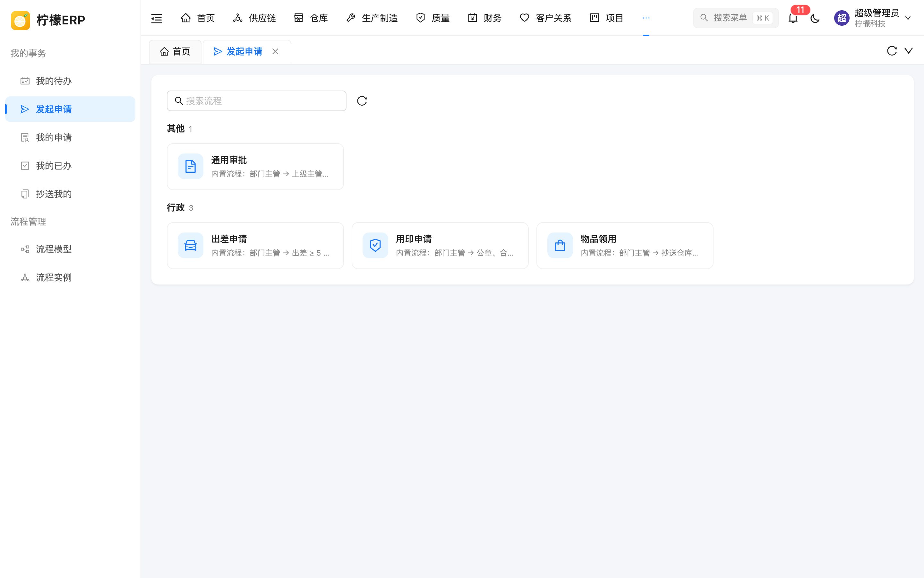Click the 行政 category heading
The width and height of the screenshot is (924, 578).
[x=175, y=207]
